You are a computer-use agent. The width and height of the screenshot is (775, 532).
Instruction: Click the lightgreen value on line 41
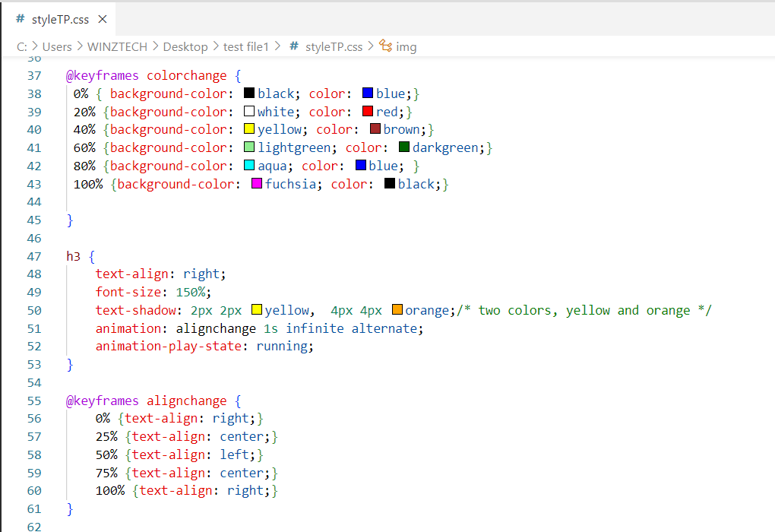pos(293,148)
